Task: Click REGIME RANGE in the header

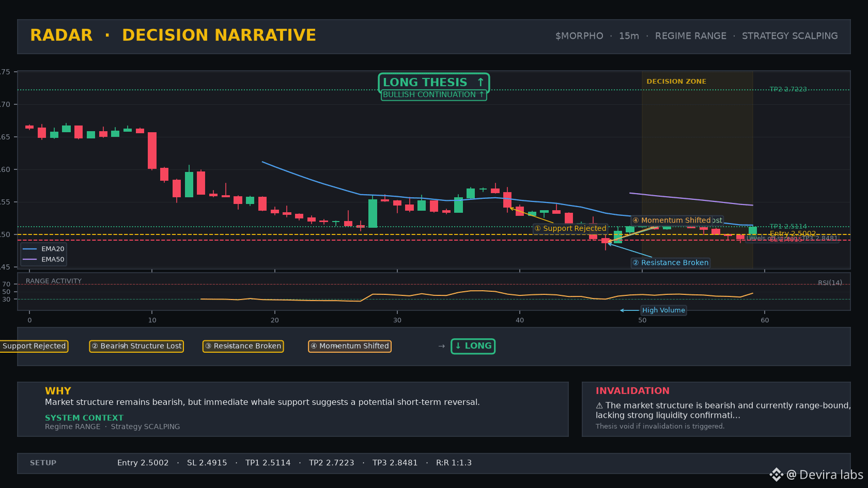Action: pos(691,36)
